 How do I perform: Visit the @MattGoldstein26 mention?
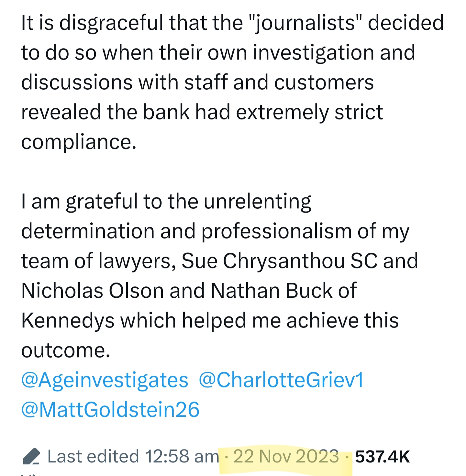(x=110, y=410)
